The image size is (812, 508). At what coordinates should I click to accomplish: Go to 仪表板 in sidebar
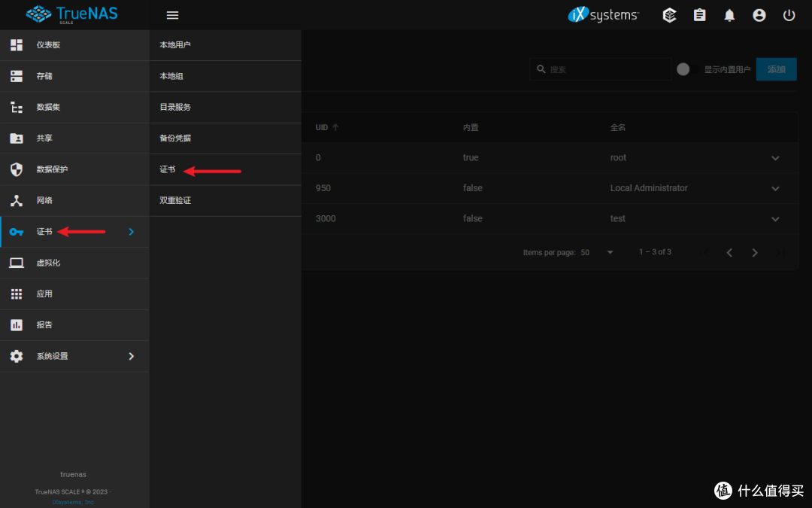(74, 45)
